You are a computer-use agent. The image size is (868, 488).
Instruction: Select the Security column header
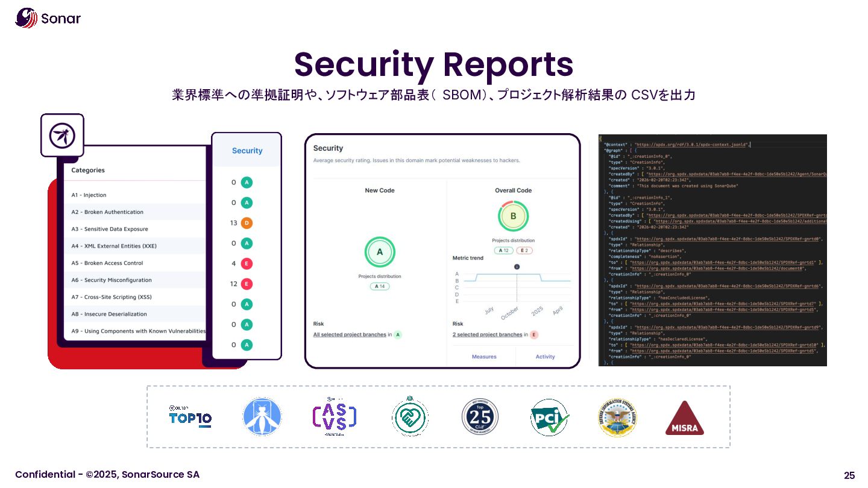[x=247, y=151]
